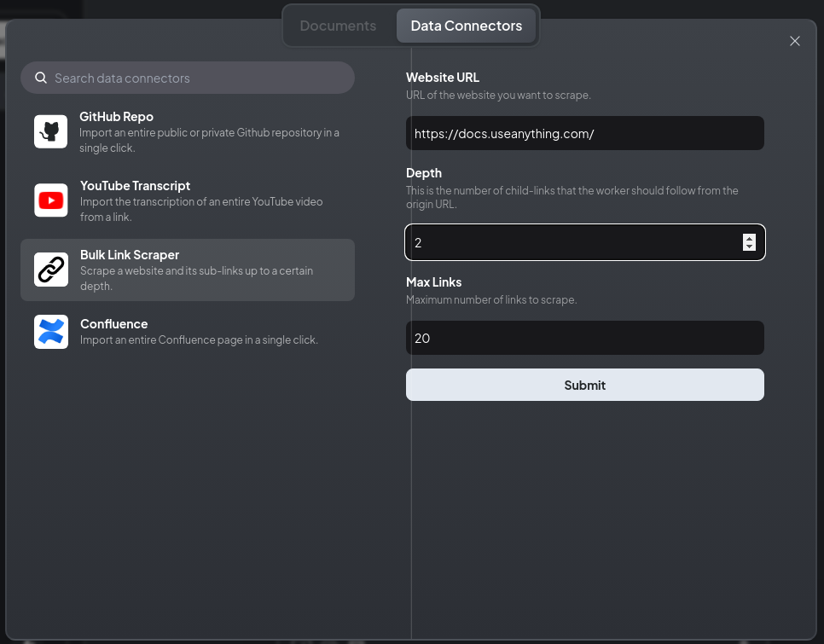This screenshot has height=644, width=824.
Task: Choose the Confluence connector title
Action: coord(114,324)
